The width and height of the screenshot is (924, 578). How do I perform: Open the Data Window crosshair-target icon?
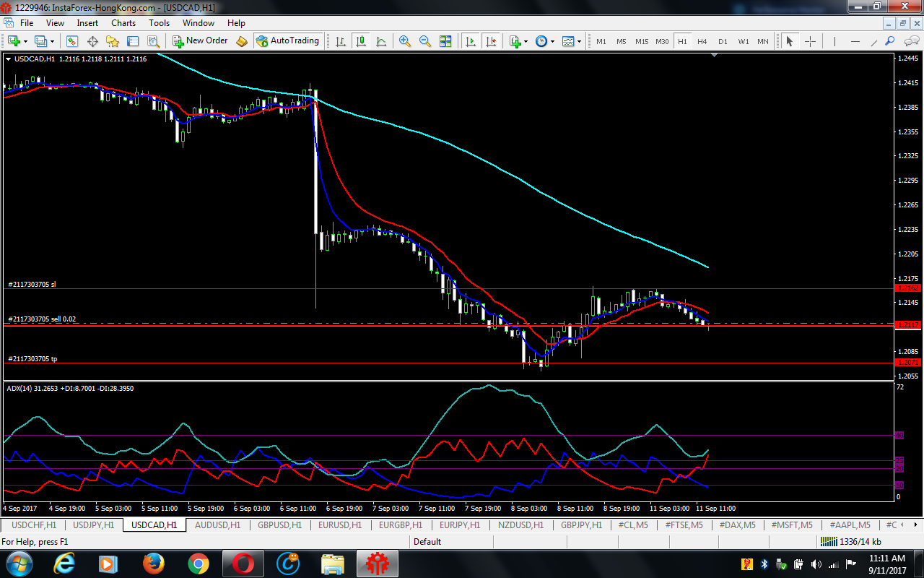coord(92,41)
